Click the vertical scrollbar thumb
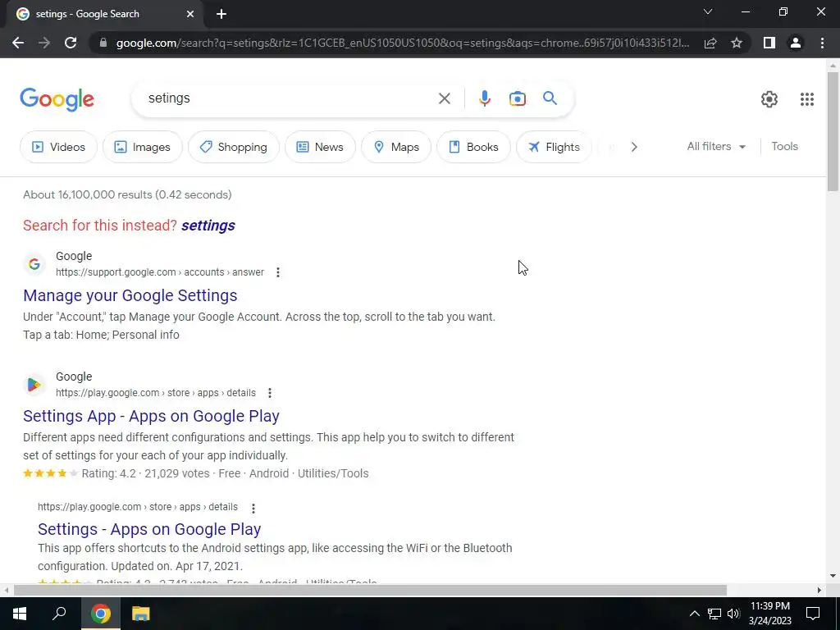The image size is (840, 630). (833, 131)
